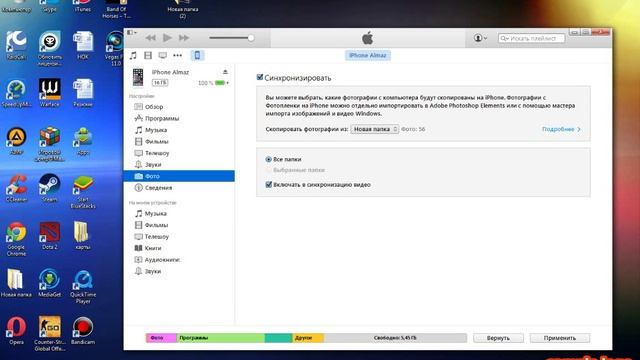Click the Fast Forward button in iTunes
Image resolution: width=640 pixels, height=360 pixels.
tap(184, 38)
